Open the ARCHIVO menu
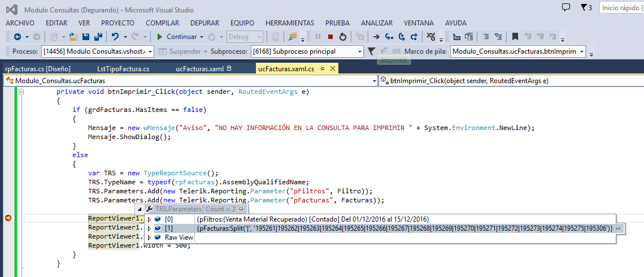Screen dimensions: 644x277 point(20,23)
